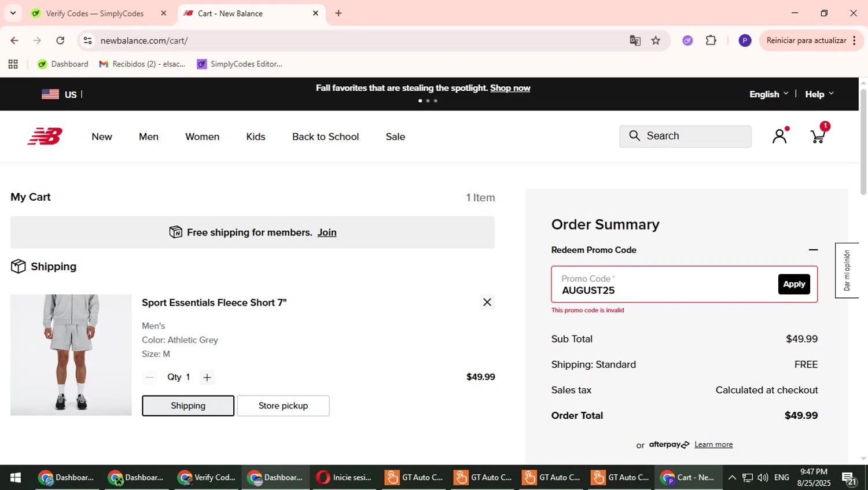Switch to Verify Codes SimplyCodes tab
This screenshot has width=868, height=490.
click(100, 13)
